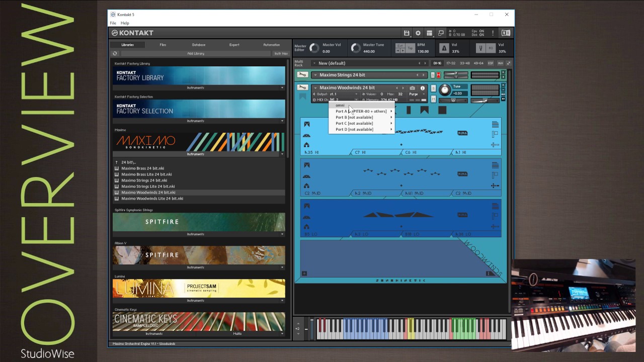Viewport: 644px width, 362px height.
Task: Open Port D submenu in the menu
Action: tap(361, 129)
